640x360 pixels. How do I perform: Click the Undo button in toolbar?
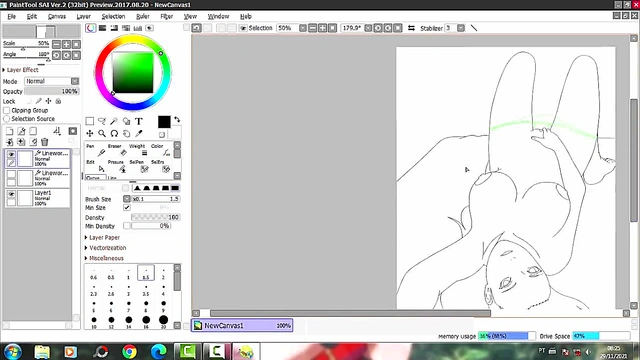(x=196, y=28)
